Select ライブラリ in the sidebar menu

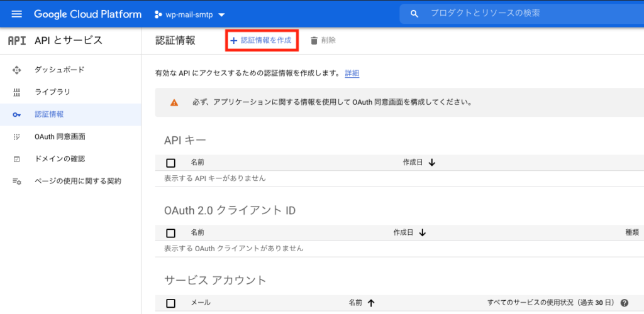[x=52, y=92]
